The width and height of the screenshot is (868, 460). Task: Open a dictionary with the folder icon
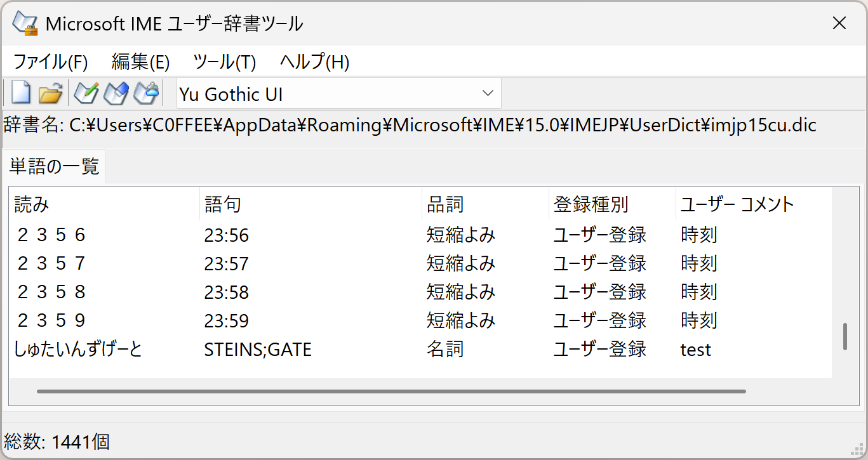(50, 94)
